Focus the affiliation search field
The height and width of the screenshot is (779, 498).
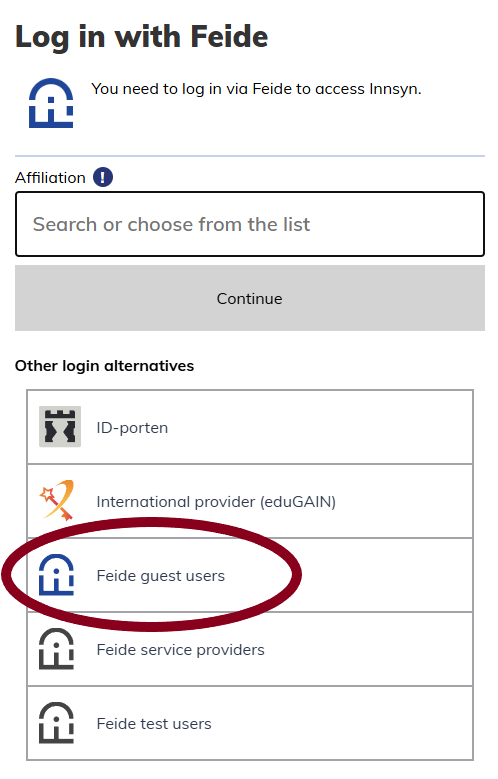249,224
